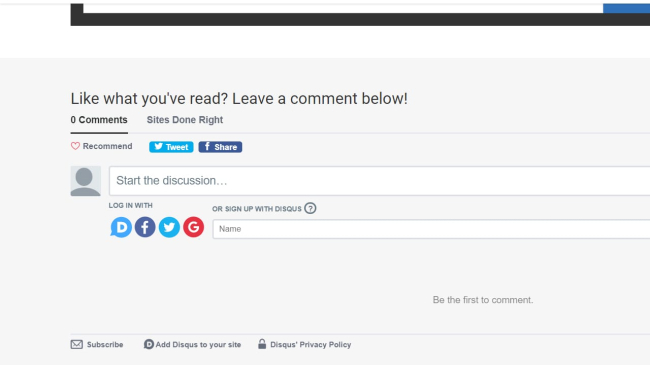Open the 0 Comments tab
This screenshot has height=365, width=650.
pyautogui.click(x=99, y=120)
